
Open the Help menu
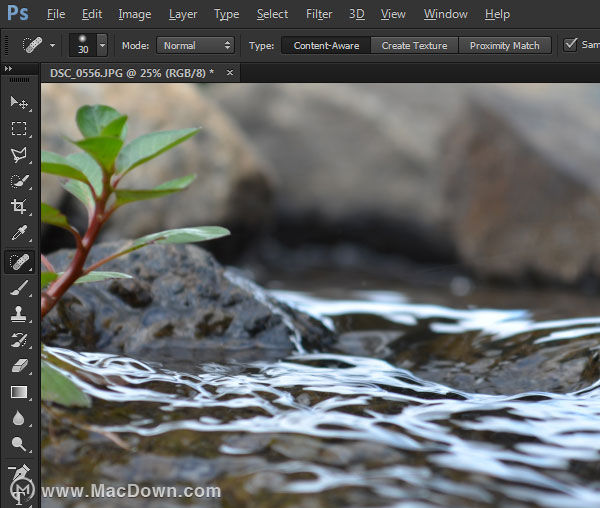497,14
